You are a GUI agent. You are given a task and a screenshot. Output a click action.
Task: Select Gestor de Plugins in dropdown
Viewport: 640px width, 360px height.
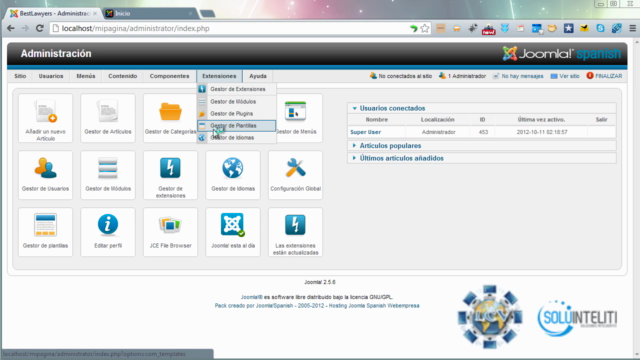point(237,113)
